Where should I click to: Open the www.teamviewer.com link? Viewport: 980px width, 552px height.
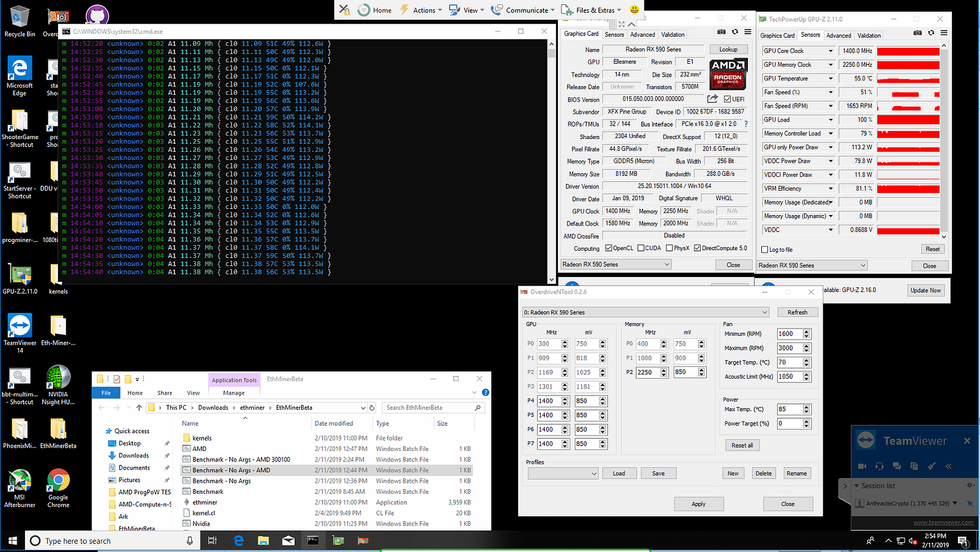tap(943, 523)
